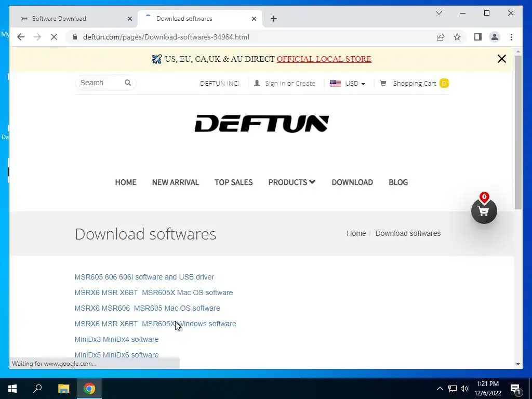The height and width of the screenshot is (399, 532).
Task: Open TOP SALES nav item
Action: pyautogui.click(x=233, y=182)
